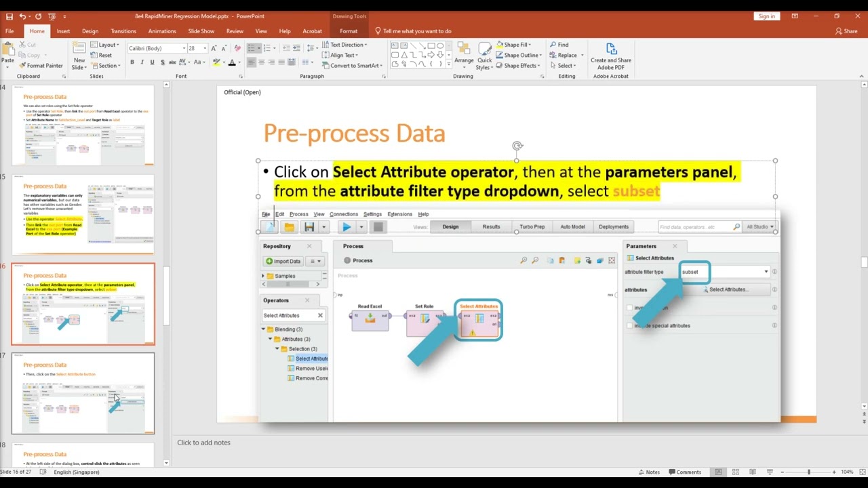Open the Layout dropdown

point(105,45)
